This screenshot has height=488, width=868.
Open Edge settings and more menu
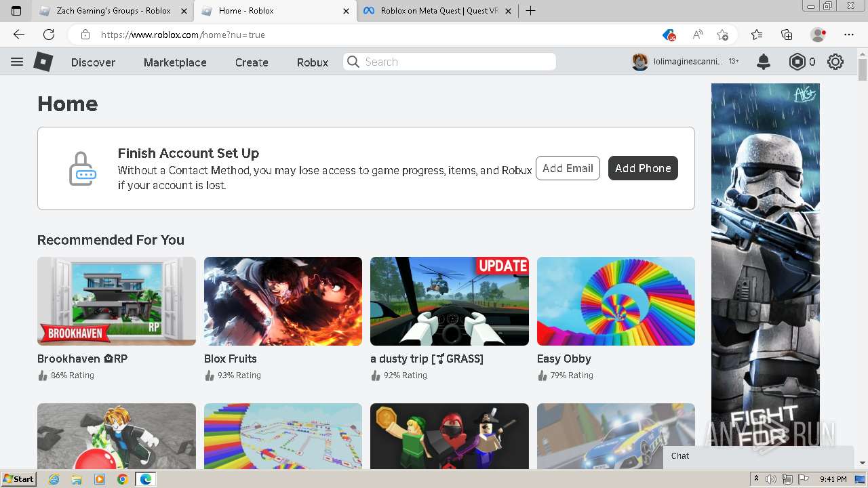pos(849,35)
